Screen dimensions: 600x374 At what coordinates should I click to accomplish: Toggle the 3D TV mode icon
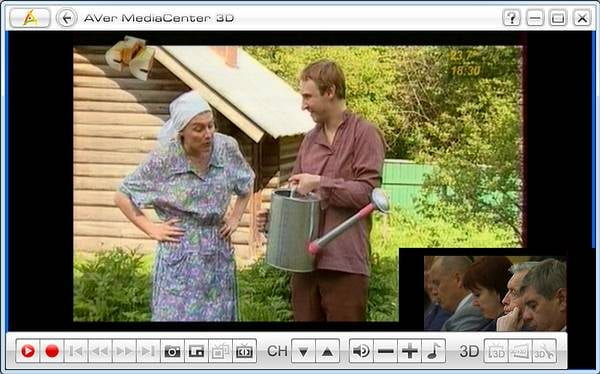tap(496, 351)
